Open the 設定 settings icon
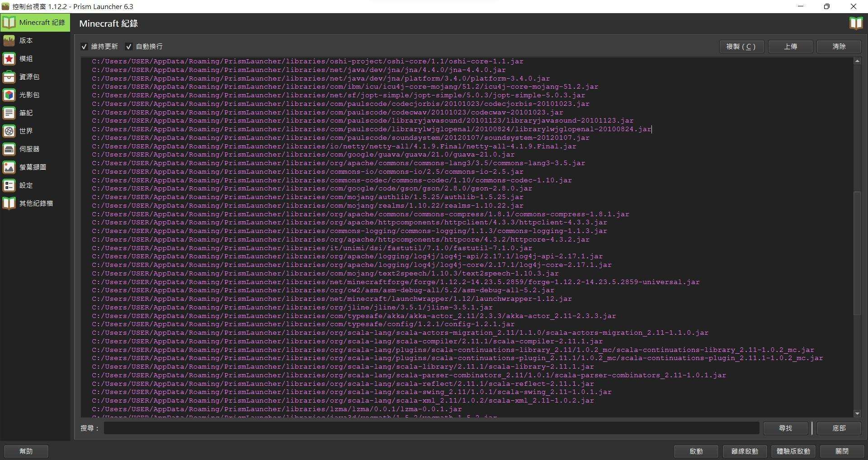This screenshot has height=460, width=868. tap(9, 185)
